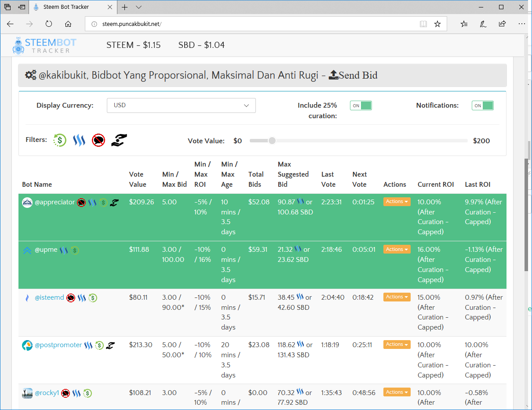
Task: Expand the Actions menu for @rocky1
Action: pos(397,392)
